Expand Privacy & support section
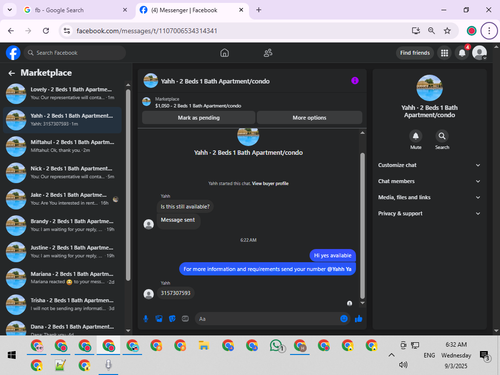The width and height of the screenshot is (500, 375). tap(429, 213)
